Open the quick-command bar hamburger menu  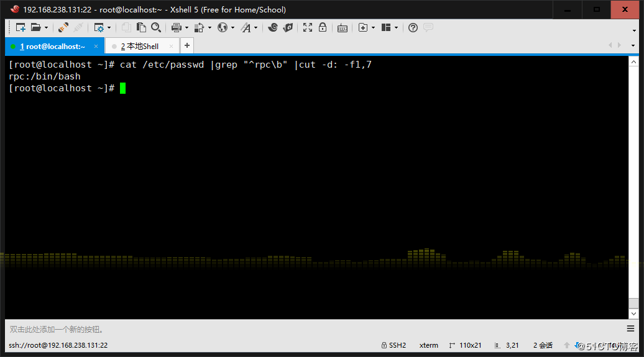(x=631, y=329)
